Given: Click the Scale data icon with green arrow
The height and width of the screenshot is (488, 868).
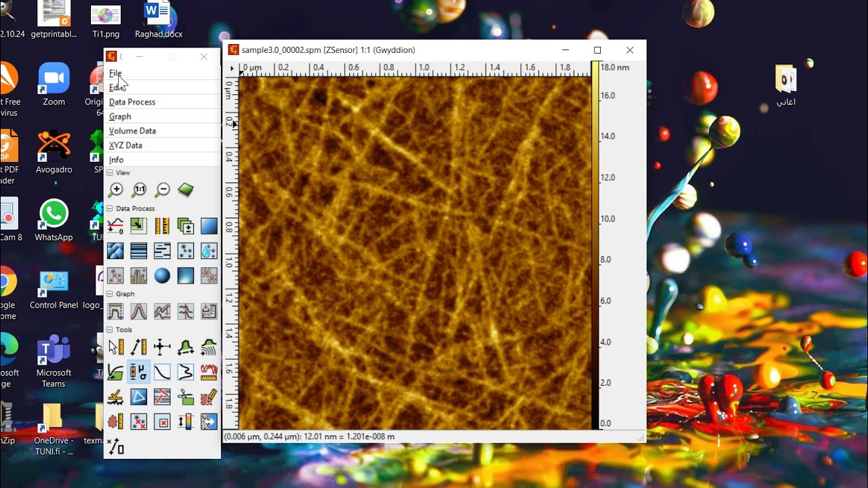Looking at the screenshot, I should [x=139, y=226].
